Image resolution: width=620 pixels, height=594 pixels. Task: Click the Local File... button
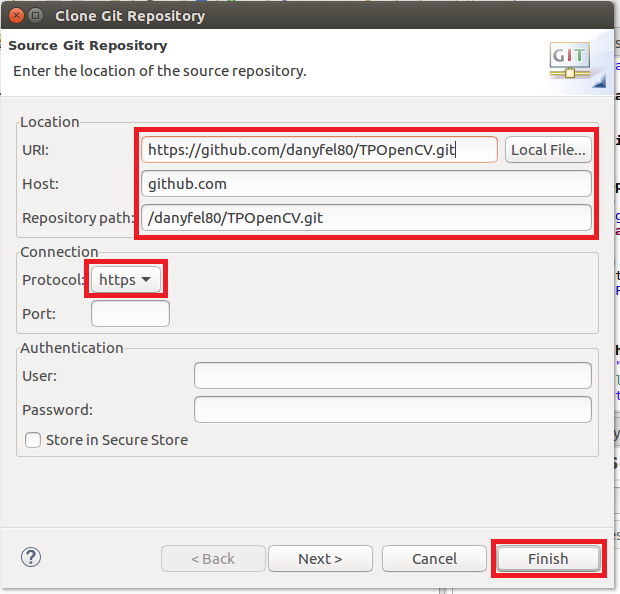[548, 150]
